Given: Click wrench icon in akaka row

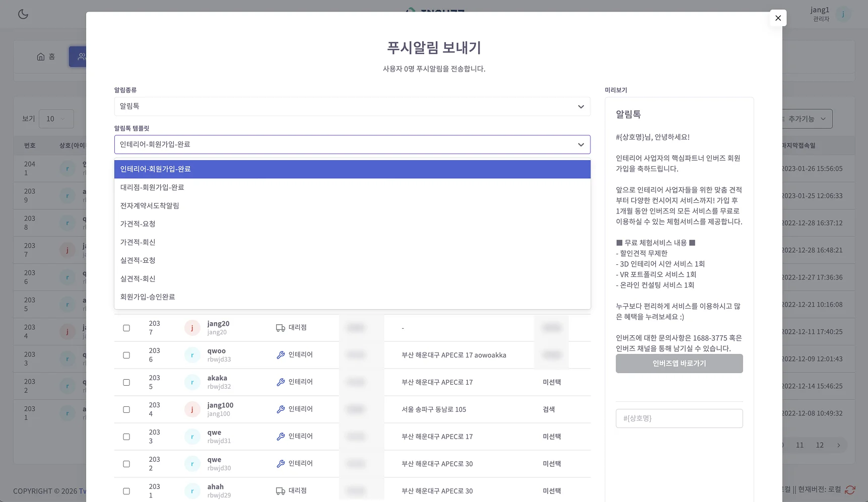Looking at the screenshot, I should click(281, 382).
